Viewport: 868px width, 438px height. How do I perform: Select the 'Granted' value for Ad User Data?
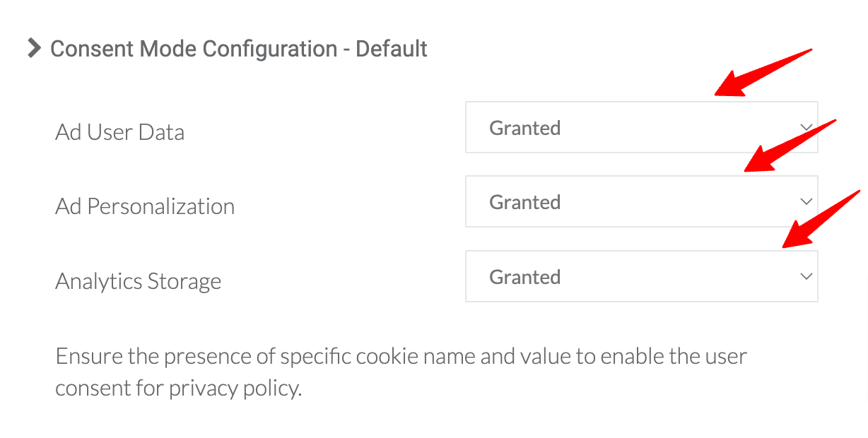pyautogui.click(x=525, y=128)
